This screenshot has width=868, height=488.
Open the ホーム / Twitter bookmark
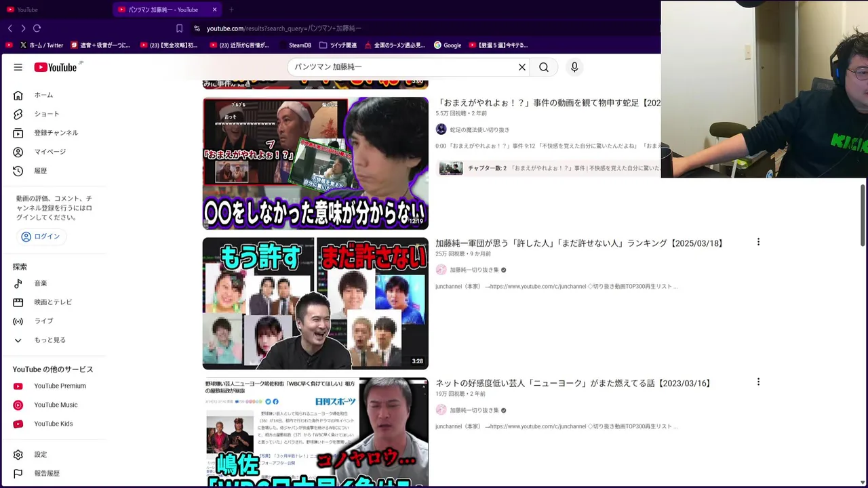[x=41, y=45]
